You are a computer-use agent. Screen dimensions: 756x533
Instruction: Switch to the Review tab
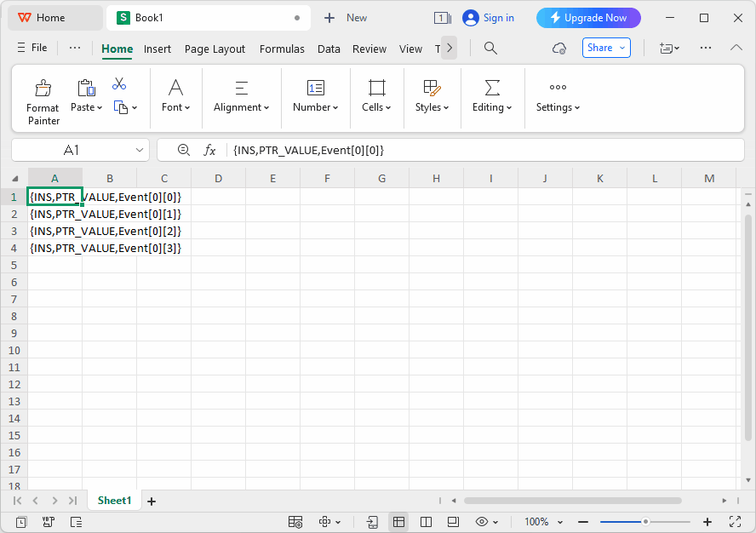tap(369, 49)
